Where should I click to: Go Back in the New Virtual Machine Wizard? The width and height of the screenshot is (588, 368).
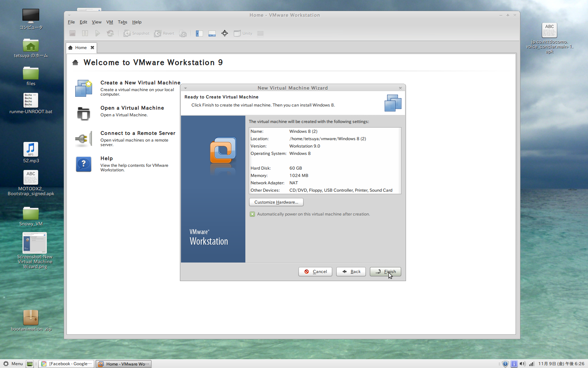point(351,272)
